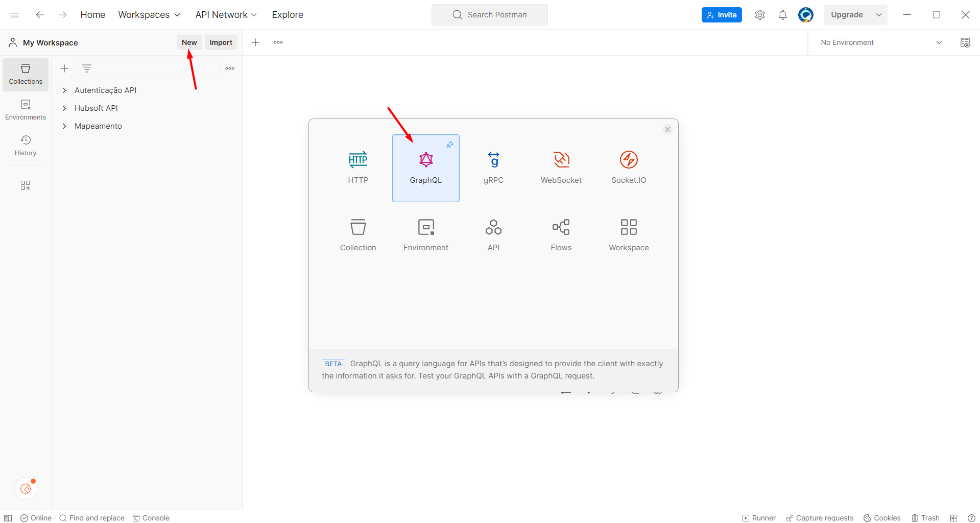Open the Trash
The height and width of the screenshot is (523, 980).
pos(925,518)
